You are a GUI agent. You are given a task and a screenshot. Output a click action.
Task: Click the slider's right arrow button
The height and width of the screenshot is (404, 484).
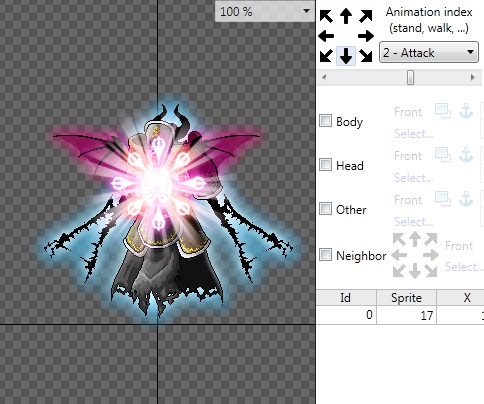(472, 78)
